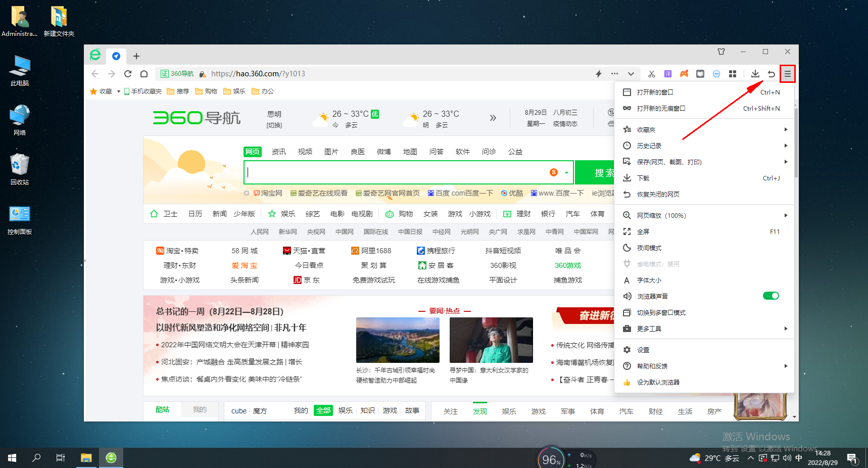
Task: Open the search engine dropdown arrow in search box
Action: 566,173
